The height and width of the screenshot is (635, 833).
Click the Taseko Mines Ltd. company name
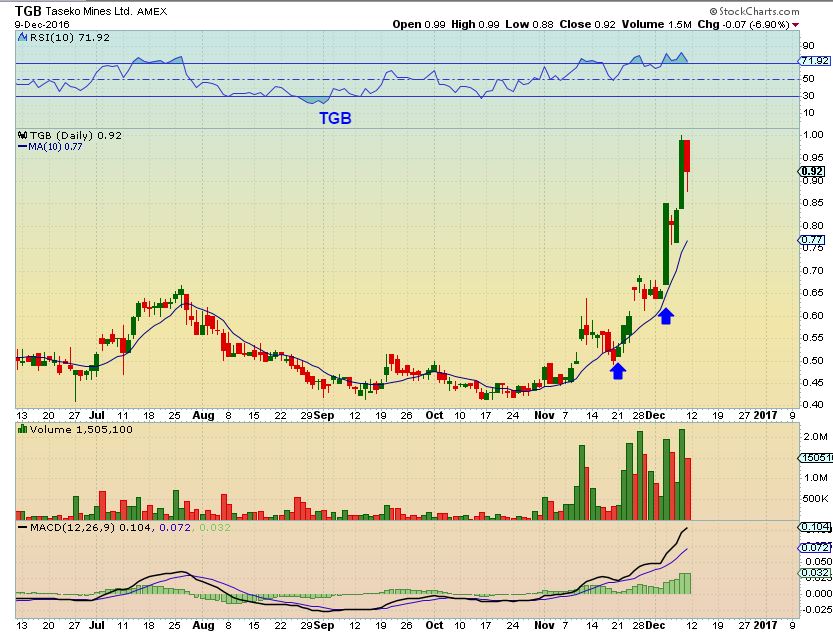tap(89, 11)
